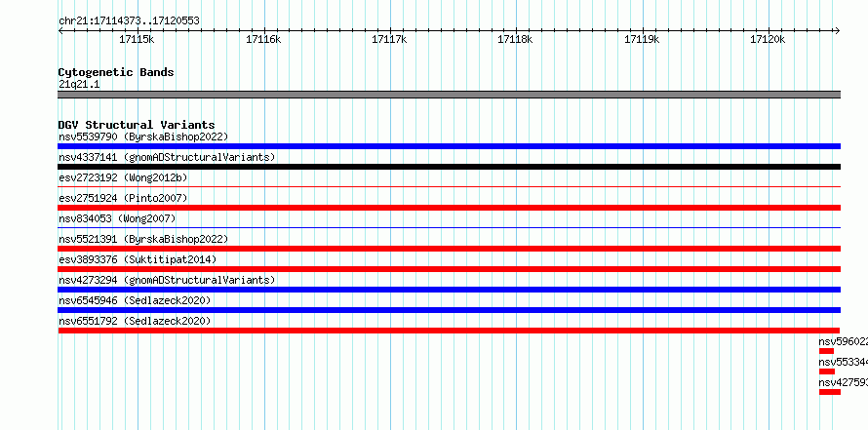Click the blue bar for nsv4273294
Image resolution: width=868 pixels, height=430 pixels.
pos(449,290)
